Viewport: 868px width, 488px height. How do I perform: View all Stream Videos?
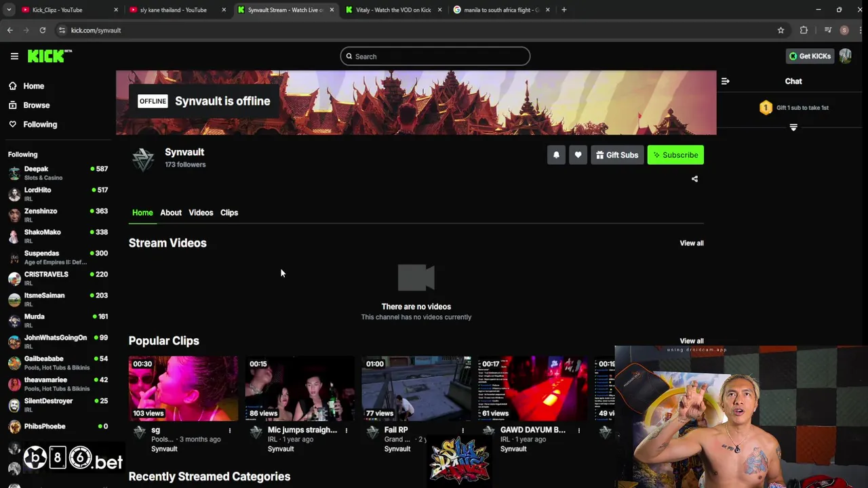(x=692, y=243)
